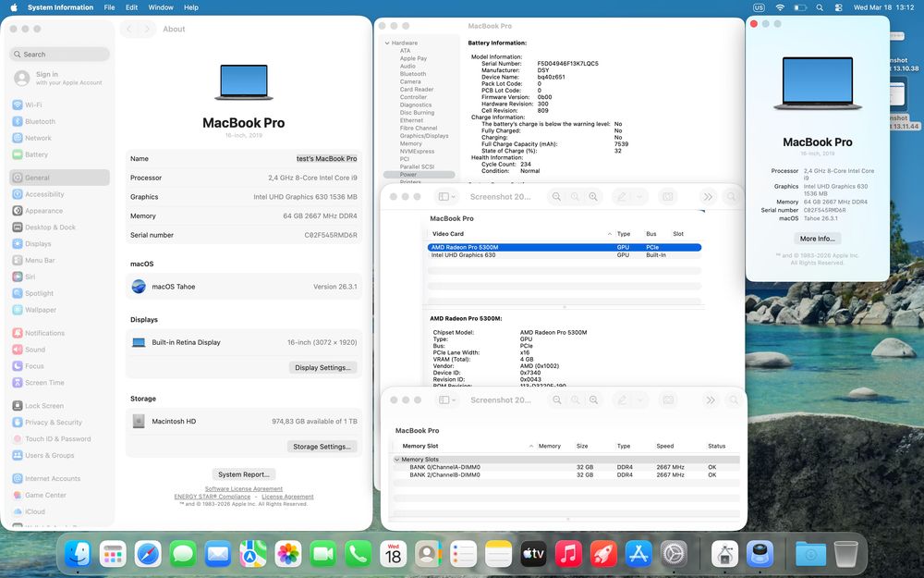The width and height of the screenshot is (924, 578).
Task: Open the Window menu
Action: point(161,7)
